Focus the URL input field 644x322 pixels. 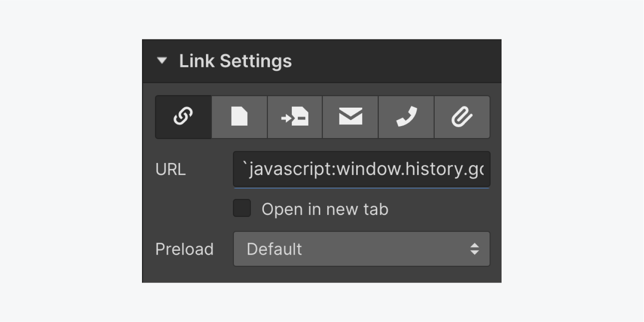(362, 169)
